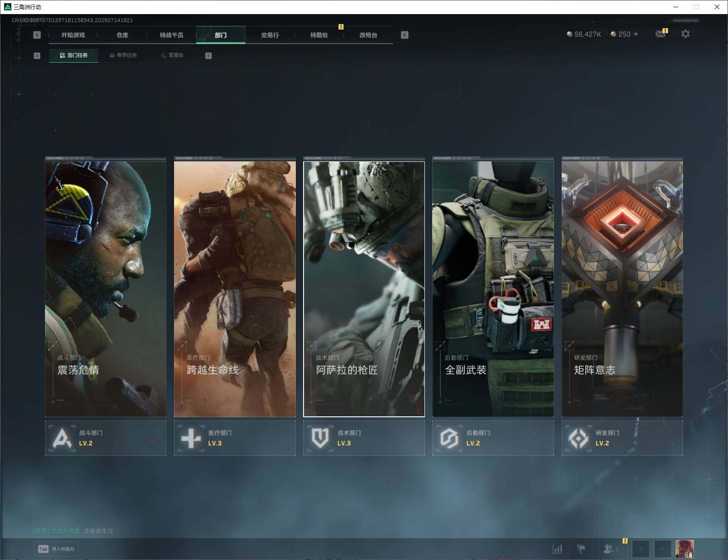Open the 震荡危情 mission card
The image size is (728, 560).
(x=105, y=287)
